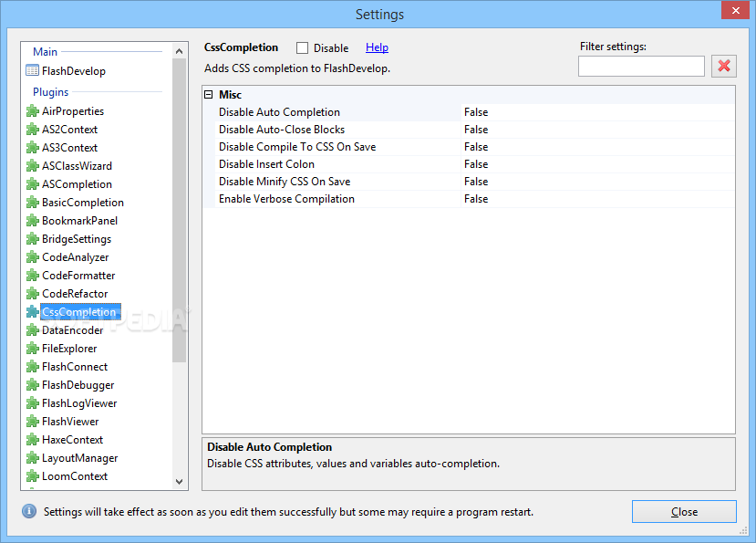Select the AirProperties plugin label

tap(73, 111)
